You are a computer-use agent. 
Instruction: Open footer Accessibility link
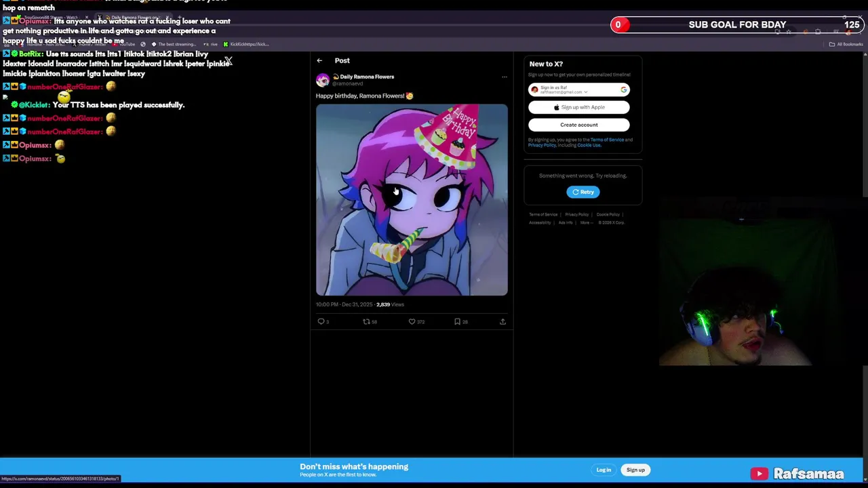click(540, 222)
